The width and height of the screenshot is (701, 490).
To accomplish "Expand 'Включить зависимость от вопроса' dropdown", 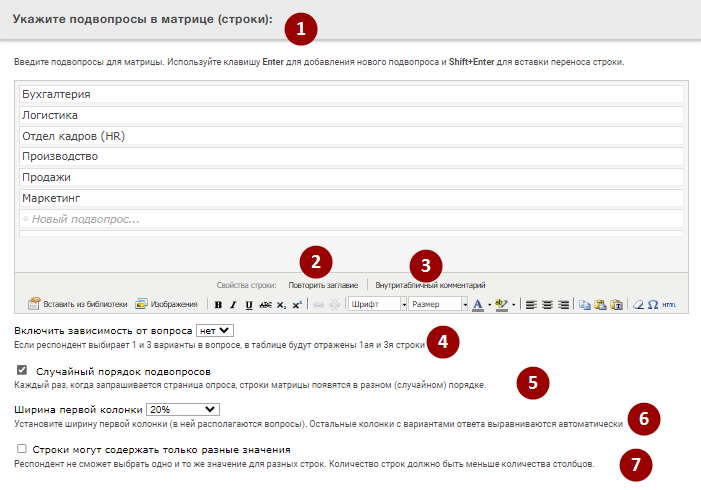I will click(215, 329).
